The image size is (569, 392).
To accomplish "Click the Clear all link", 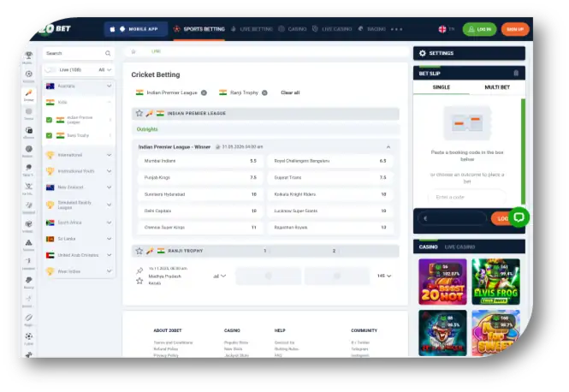I will pos(290,92).
